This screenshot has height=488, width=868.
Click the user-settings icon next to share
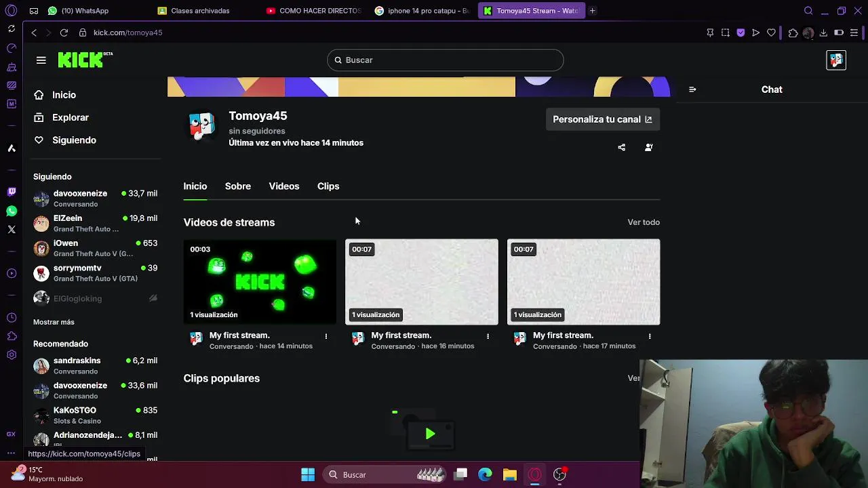pyautogui.click(x=649, y=147)
